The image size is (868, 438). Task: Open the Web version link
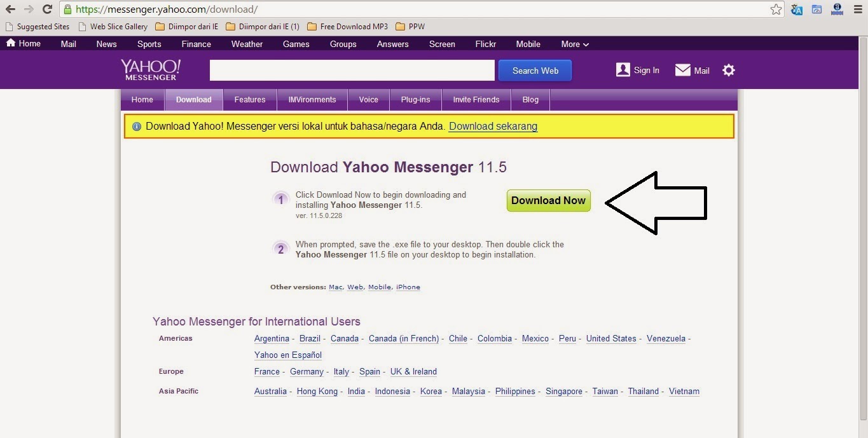[x=355, y=287]
